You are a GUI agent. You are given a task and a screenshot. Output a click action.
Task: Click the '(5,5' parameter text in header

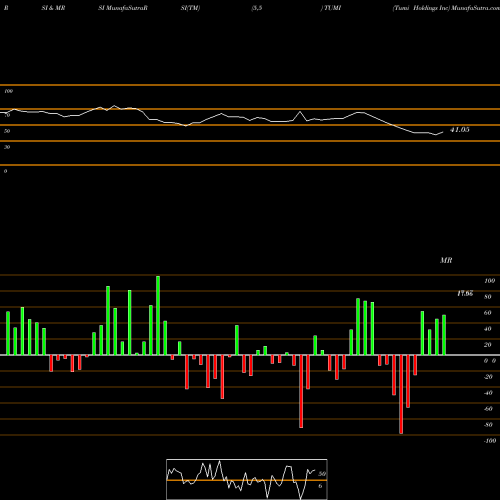coord(257,8)
